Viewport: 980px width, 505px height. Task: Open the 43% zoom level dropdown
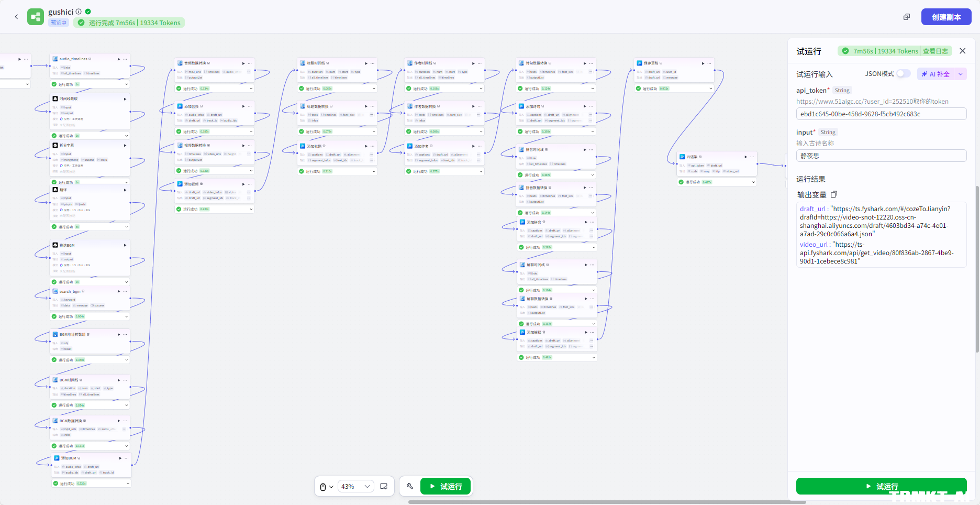[356, 486]
